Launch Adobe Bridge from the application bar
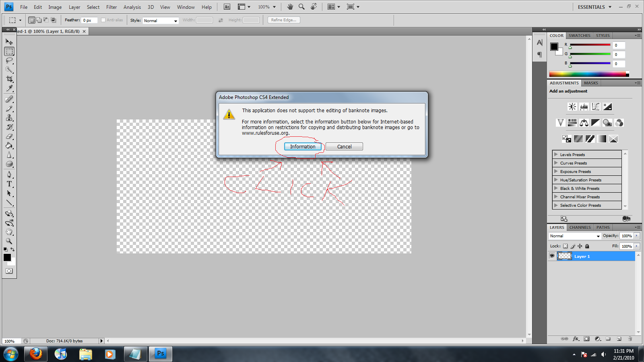This screenshot has height=362, width=644. click(x=227, y=7)
